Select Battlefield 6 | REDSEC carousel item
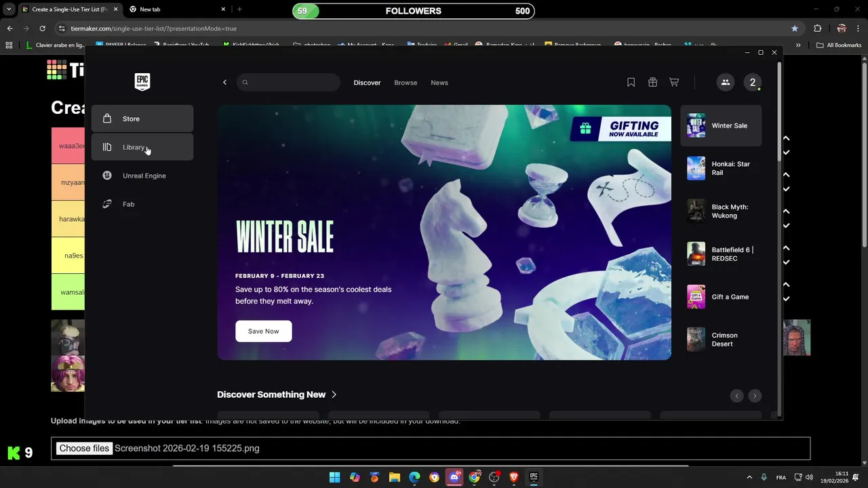 (x=721, y=253)
